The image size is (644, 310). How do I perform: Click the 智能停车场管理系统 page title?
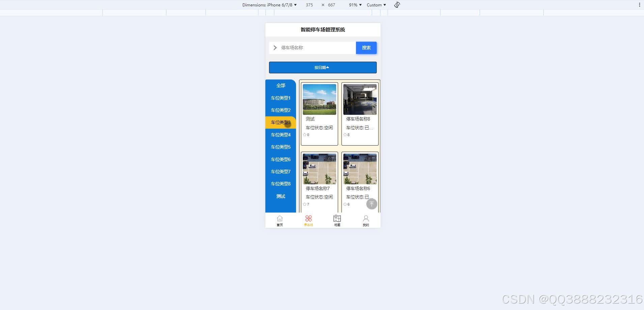[323, 30]
